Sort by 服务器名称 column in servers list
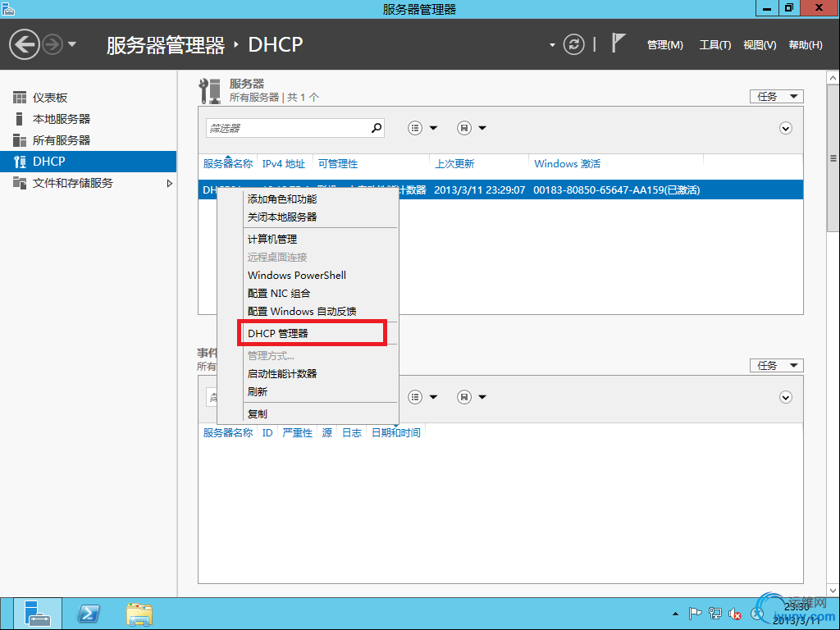Image resolution: width=840 pixels, height=630 pixels. click(228, 164)
